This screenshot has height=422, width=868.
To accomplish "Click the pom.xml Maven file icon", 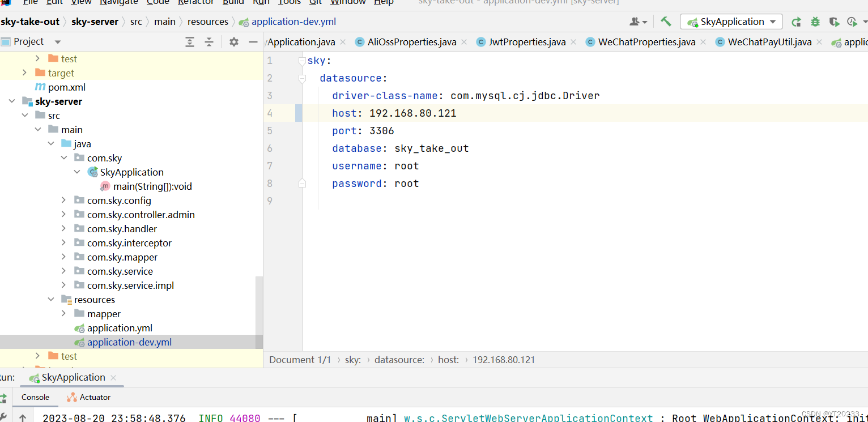I will point(40,87).
